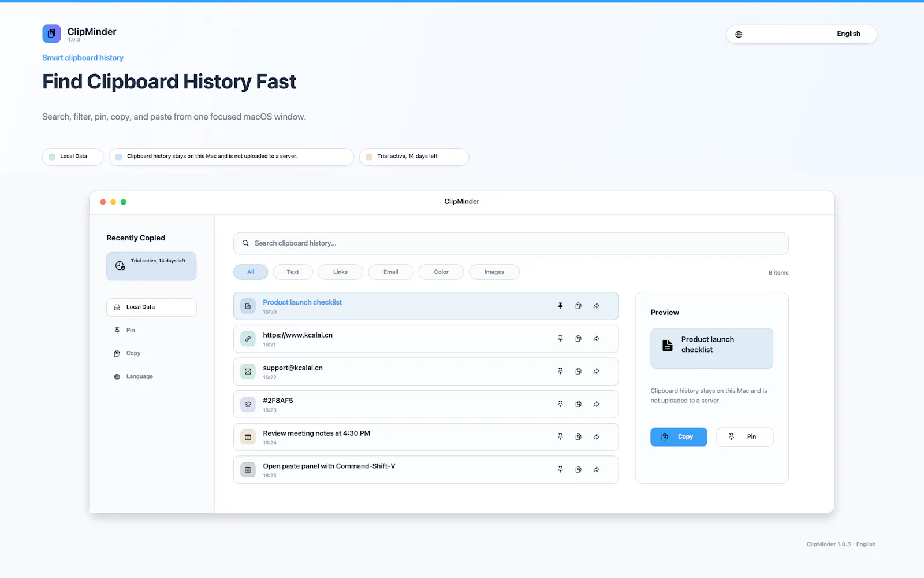The image size is (924, 578).
Task: Open the English language selector
Action: pos(802,34)
